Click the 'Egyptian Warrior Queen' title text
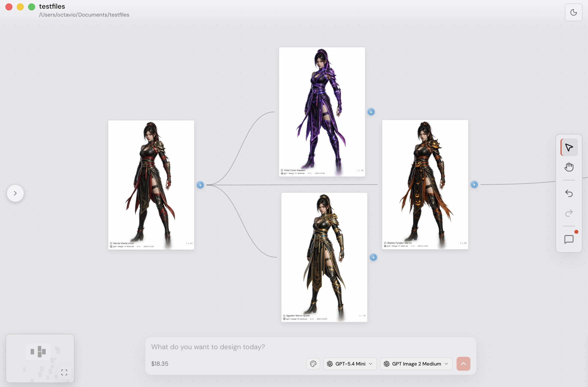Viewport: 588px width, 387px height. 298,316
